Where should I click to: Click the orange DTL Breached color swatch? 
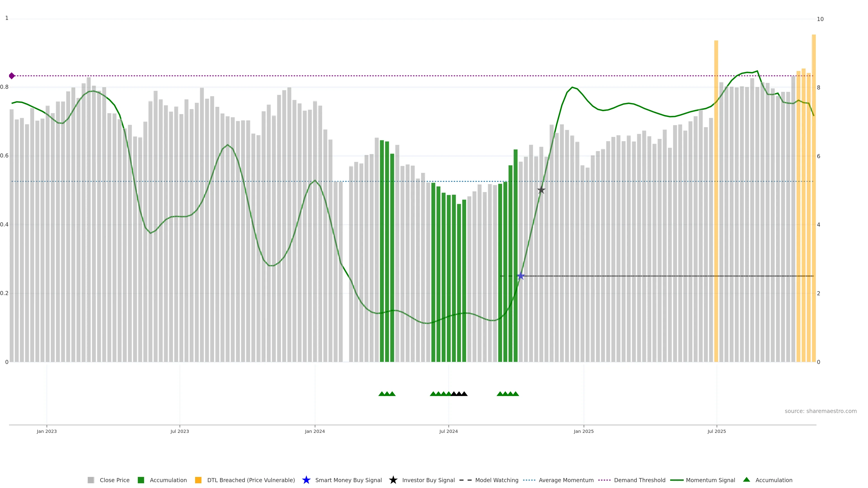click(198, 480)
